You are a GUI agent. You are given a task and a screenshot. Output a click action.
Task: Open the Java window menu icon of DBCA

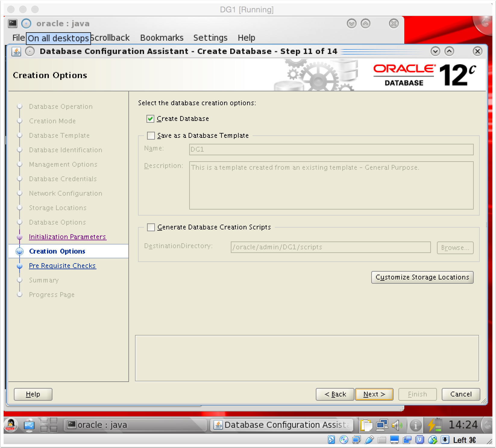tap(16, 52)
